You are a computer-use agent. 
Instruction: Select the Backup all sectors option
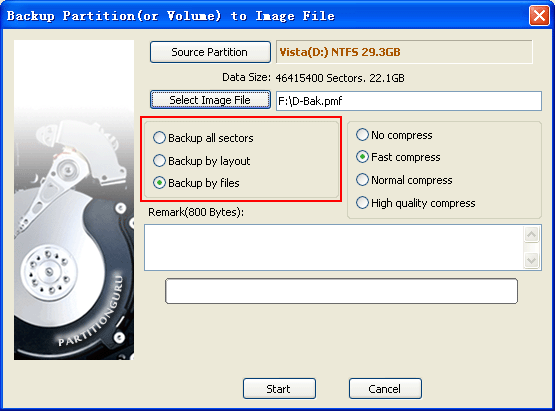[x=203, y=138]
